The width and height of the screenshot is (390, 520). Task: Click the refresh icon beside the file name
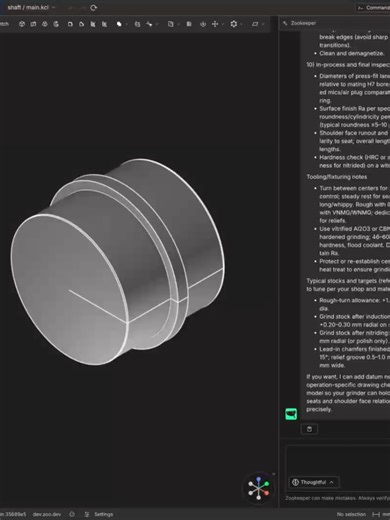pos(93,7)
